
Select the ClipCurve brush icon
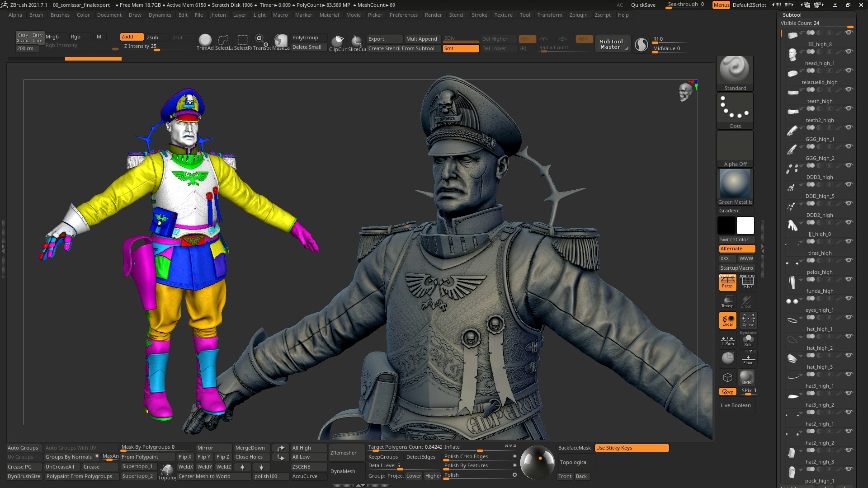tap(337, 41)
